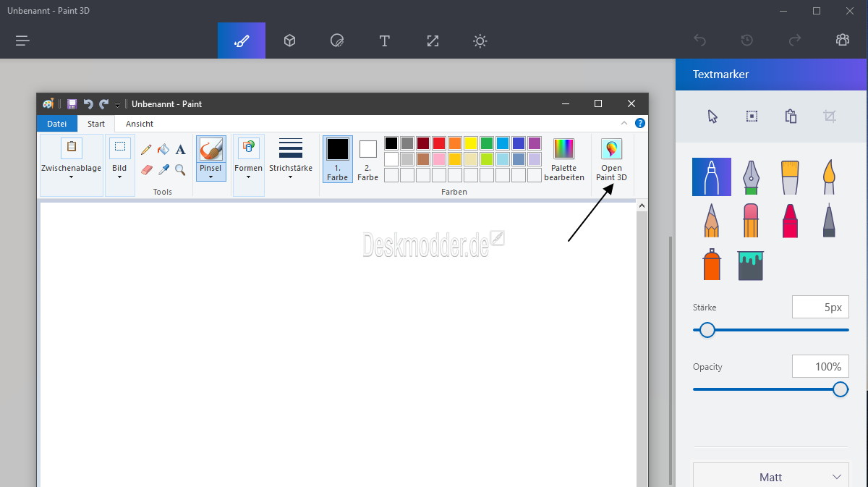868x487 pixels.
Task: Select the Marker tool in Paint 3D
Action: 712,177
